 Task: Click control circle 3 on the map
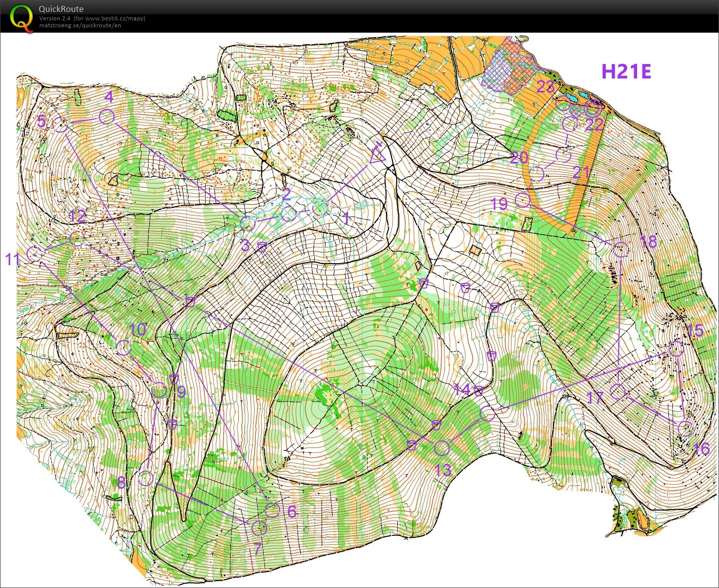(x=247, y=223)
